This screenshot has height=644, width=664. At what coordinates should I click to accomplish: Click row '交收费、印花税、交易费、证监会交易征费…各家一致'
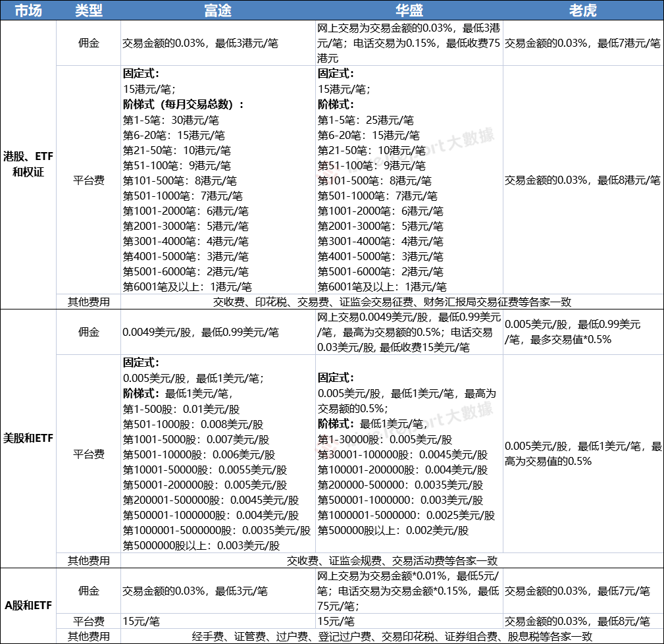tap(392, 302)
